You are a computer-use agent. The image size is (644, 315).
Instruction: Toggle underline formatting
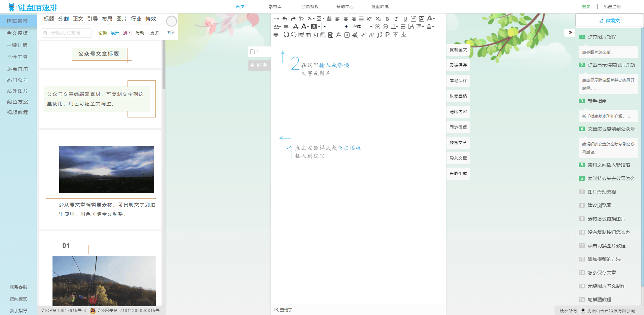(x=405, y=19)
